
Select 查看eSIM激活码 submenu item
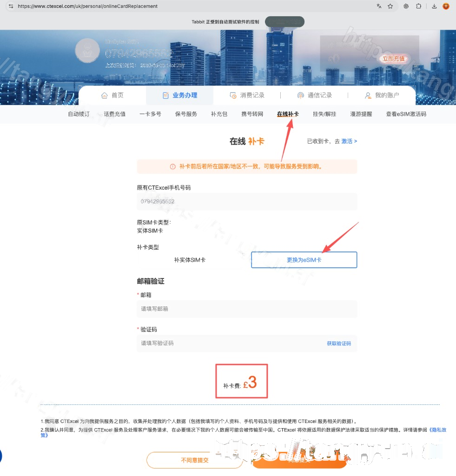pos(406,114)
